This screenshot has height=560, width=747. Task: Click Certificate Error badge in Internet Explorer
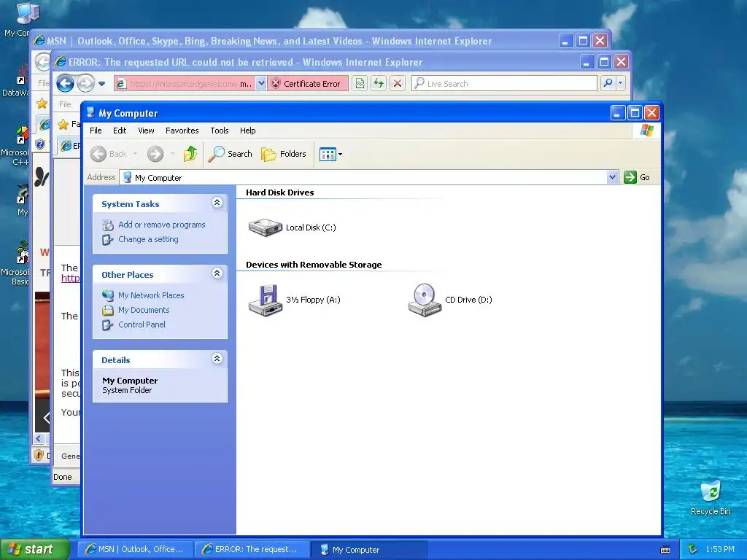(307, 84)
